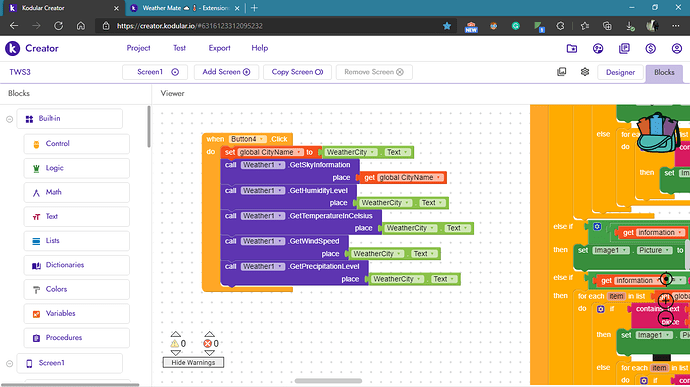Viewport: 690px width, 387px height.
Task: Open the user account icon
Action: pyautogui.click(x=677, y=48)
